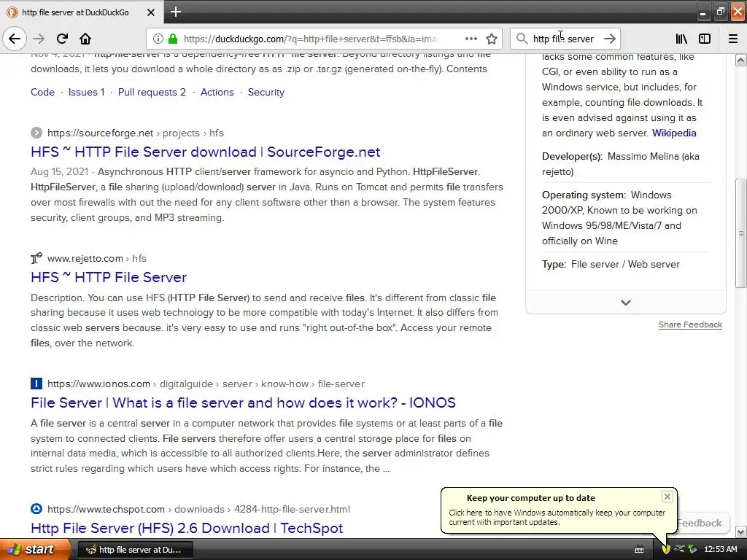This screenshot has height=560, width=747.
Task: Click the safely remove hardware tray icon
Action: pyautogui.click(x=692, y=549)
